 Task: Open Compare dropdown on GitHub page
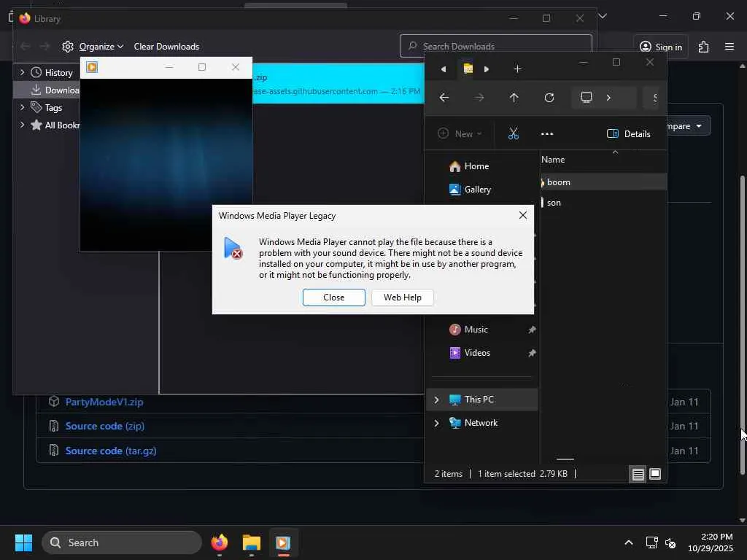click(x=689, y=126)
